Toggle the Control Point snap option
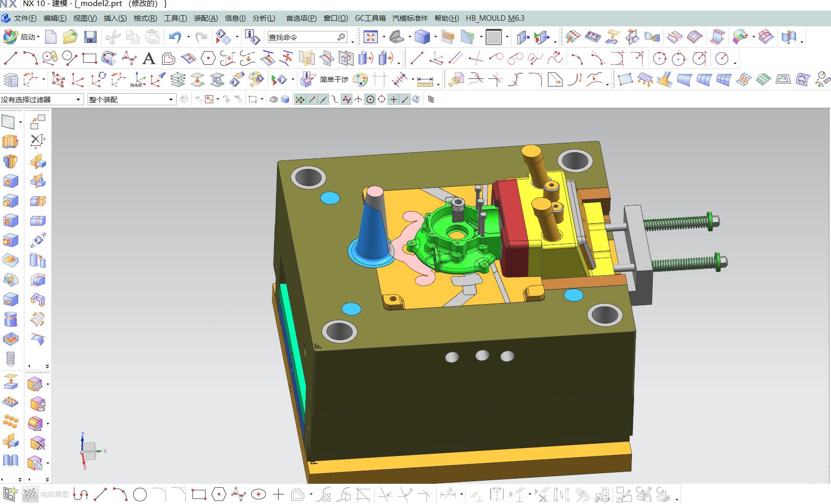This screenshot has width=831, height=504. click(x=335, y=100)
